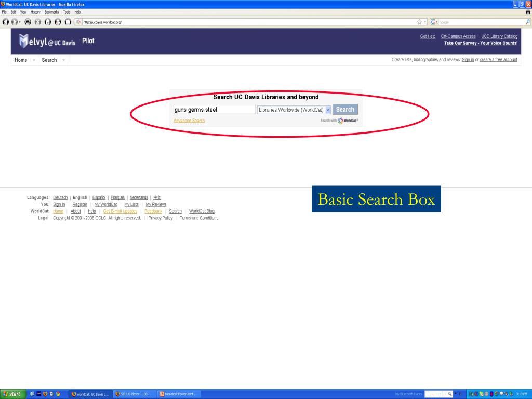Click the Search navigation tab
This screenshot has height=399, width=532.
tap(49, 60)
